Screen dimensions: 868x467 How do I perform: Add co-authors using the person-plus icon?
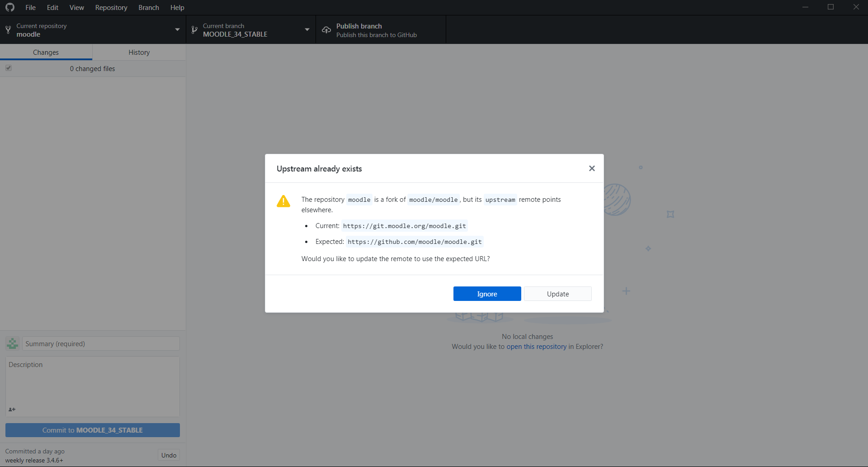(x=12, y=410)
